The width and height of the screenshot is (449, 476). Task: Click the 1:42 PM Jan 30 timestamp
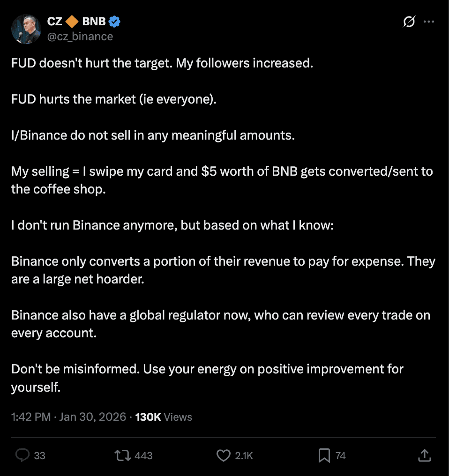pyautogui.click(x=69, y=417)
